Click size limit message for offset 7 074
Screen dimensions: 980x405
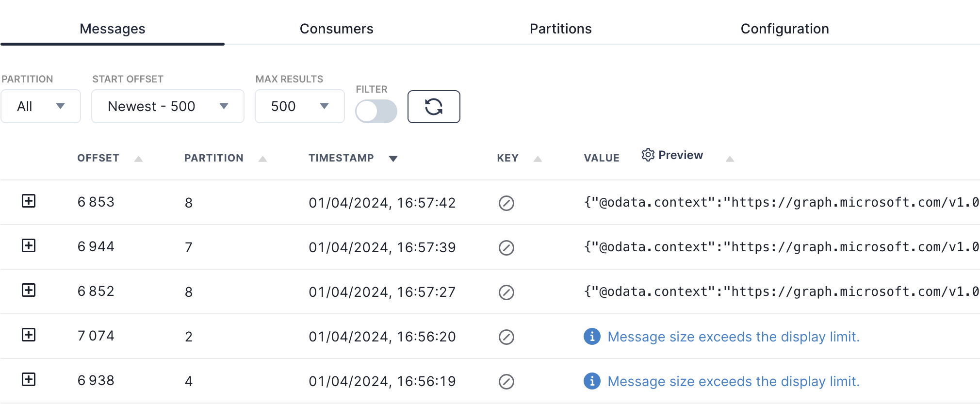(734, 337)
